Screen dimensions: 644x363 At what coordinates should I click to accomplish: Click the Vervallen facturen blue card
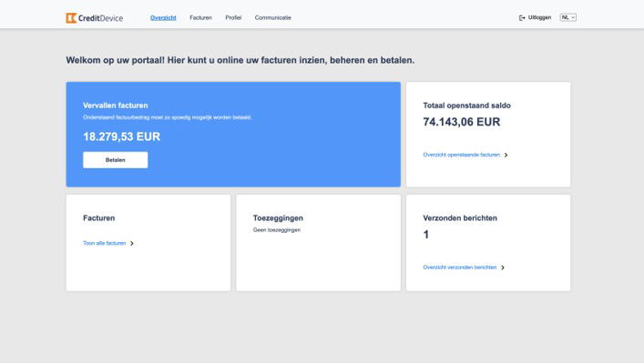pyautogui.click(x=233, y=134)
